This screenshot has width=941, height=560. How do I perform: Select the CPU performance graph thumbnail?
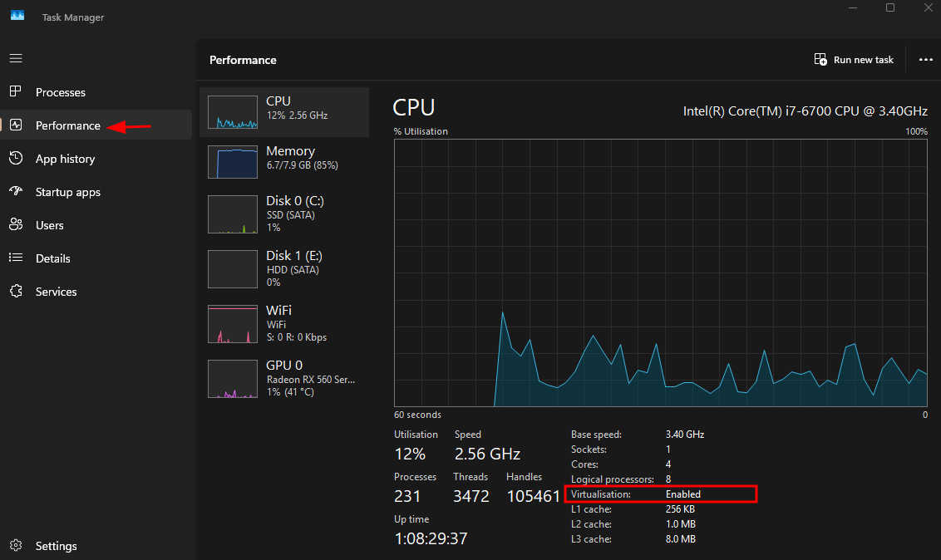[x=233, y=112]
